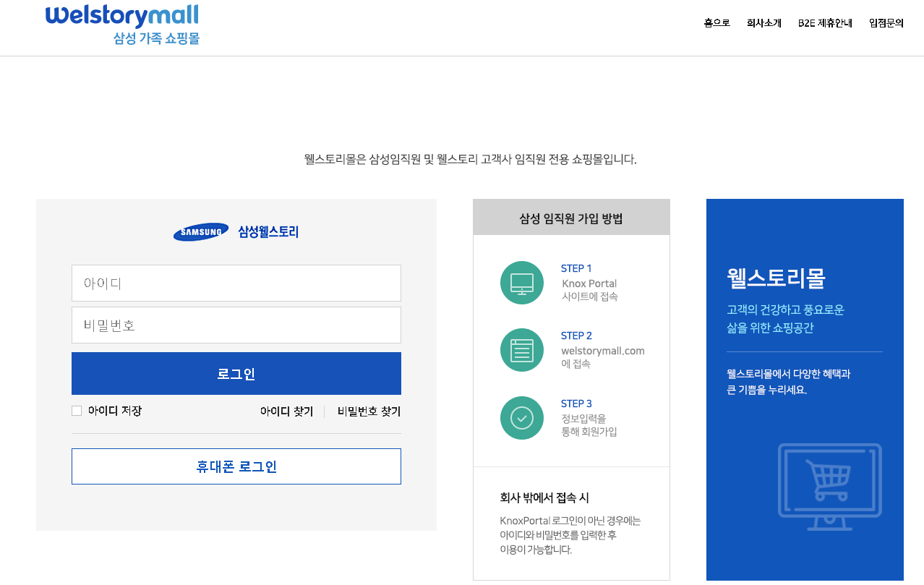This screenshot has height=585, width=924.
Task: Click the 웰스토리몰 blue banner title
Action: [x=776, y=278]
